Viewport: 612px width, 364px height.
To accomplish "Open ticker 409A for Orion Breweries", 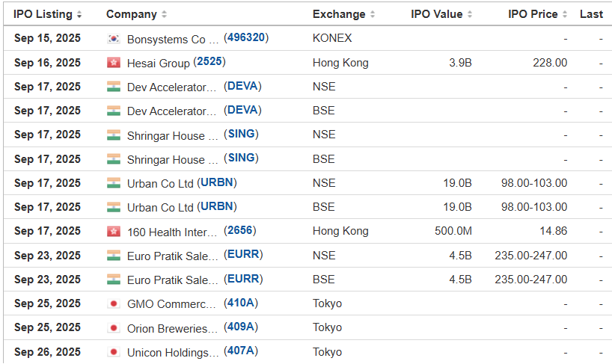I will [241, 327].
